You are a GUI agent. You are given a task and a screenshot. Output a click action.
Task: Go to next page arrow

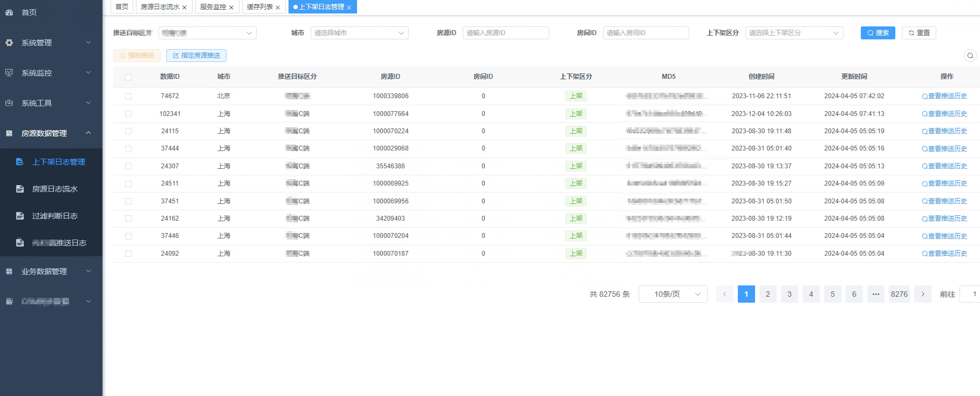click(x=923, y=294)
